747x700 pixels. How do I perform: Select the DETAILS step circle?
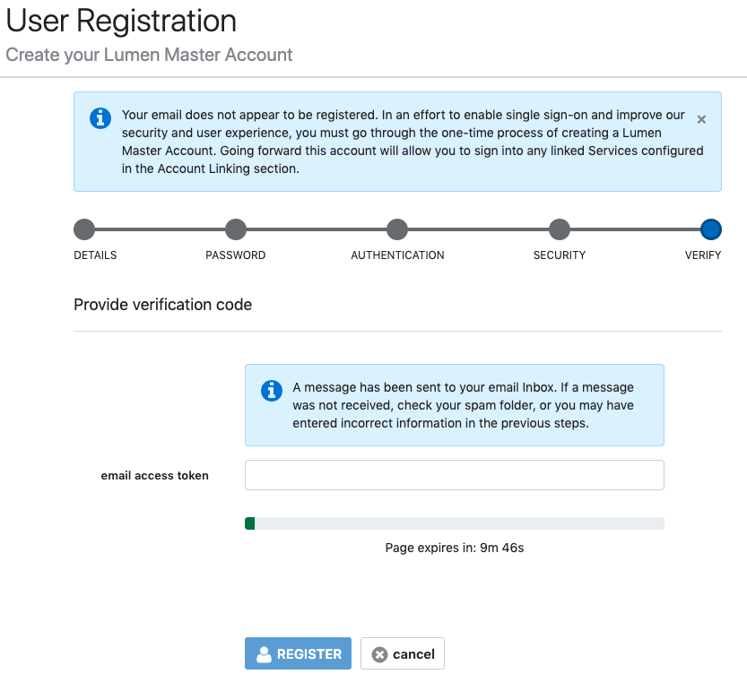(x=84, y=229)
